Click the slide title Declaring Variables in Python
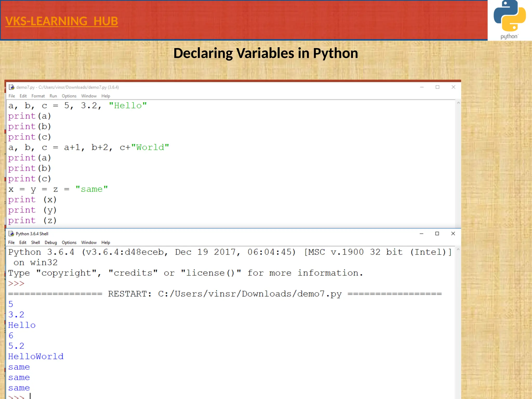532x399 pixels. pos(266,53)
